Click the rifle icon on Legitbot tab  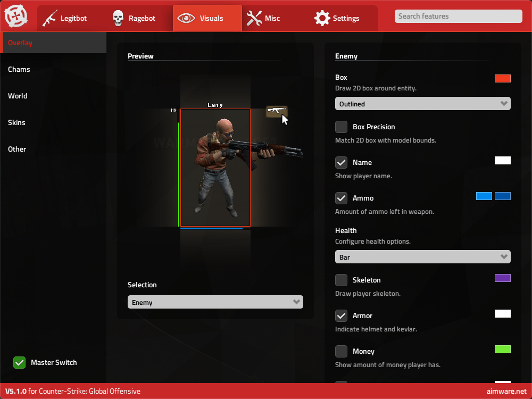[49, 18]
